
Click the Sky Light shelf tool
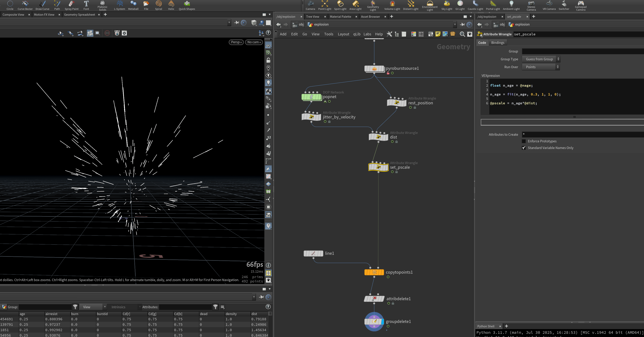(x=446, y=5)
